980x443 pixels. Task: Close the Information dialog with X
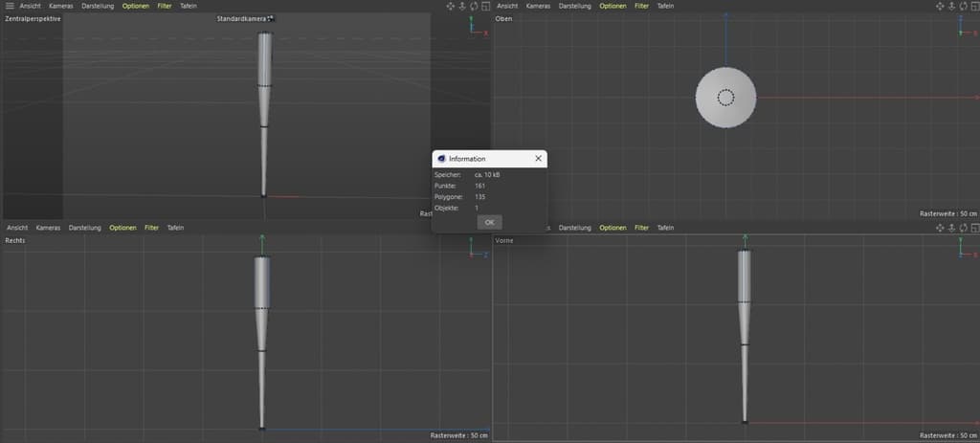[538, 159]
